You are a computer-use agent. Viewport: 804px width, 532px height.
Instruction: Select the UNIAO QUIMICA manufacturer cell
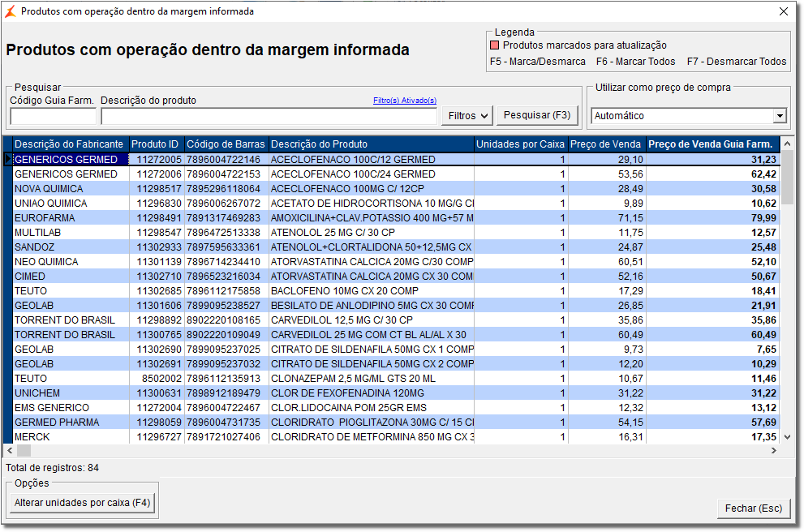pos(71,204)
